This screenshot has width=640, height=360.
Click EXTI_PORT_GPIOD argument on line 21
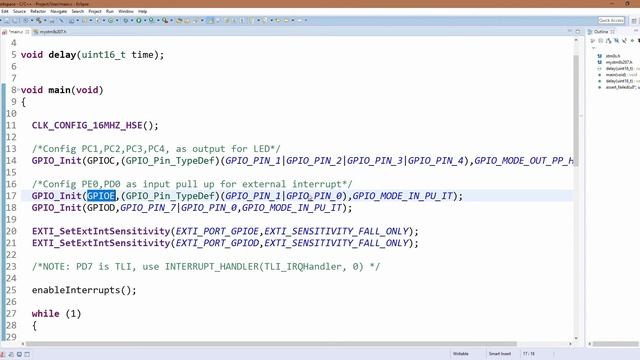[x=217, y=243]
